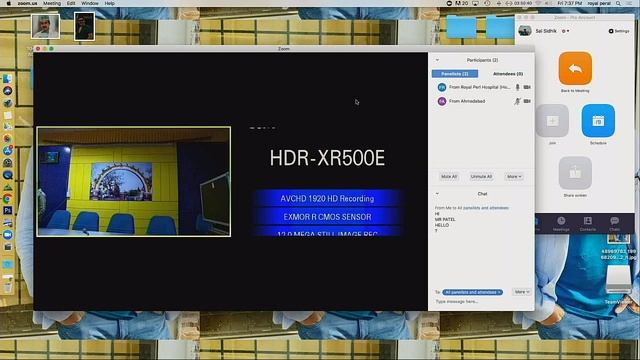
Task: Open Chats tab in Zoom account window
Action: (614, 224)
